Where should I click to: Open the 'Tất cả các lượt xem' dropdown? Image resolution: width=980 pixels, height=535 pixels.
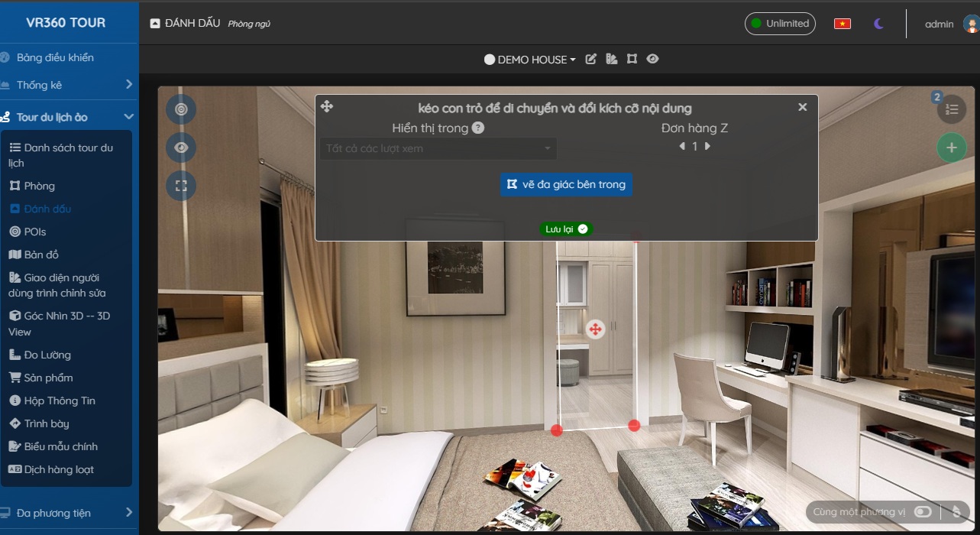[438, 148]
